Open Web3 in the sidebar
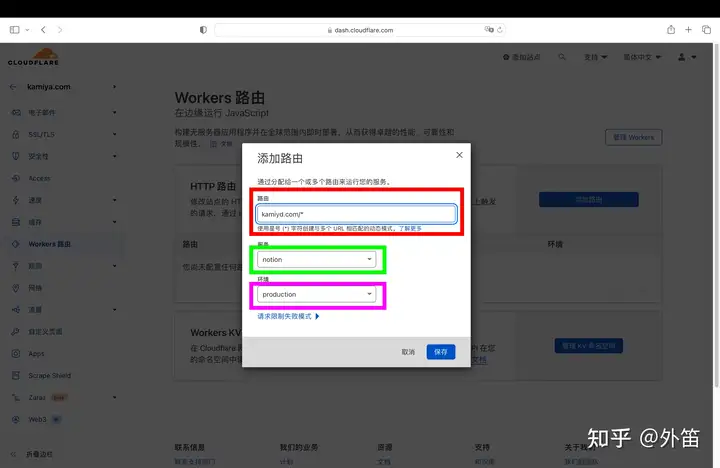 click(x=37, y=419)
